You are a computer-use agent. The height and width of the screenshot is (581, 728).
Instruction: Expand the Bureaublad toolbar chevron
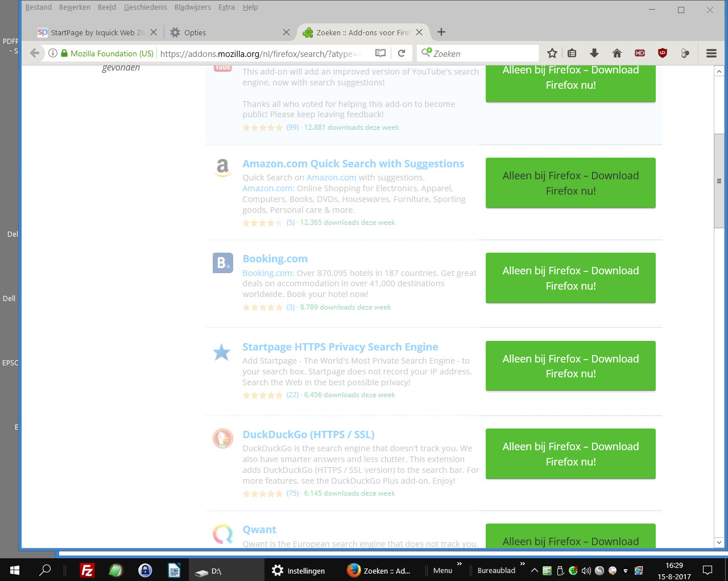(522, 564)
